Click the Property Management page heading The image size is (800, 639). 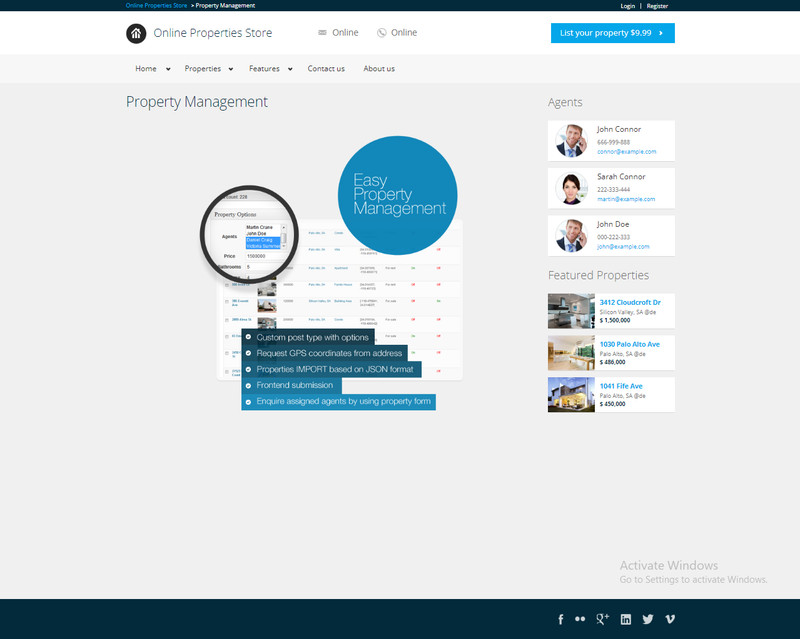tap(197, 102)
